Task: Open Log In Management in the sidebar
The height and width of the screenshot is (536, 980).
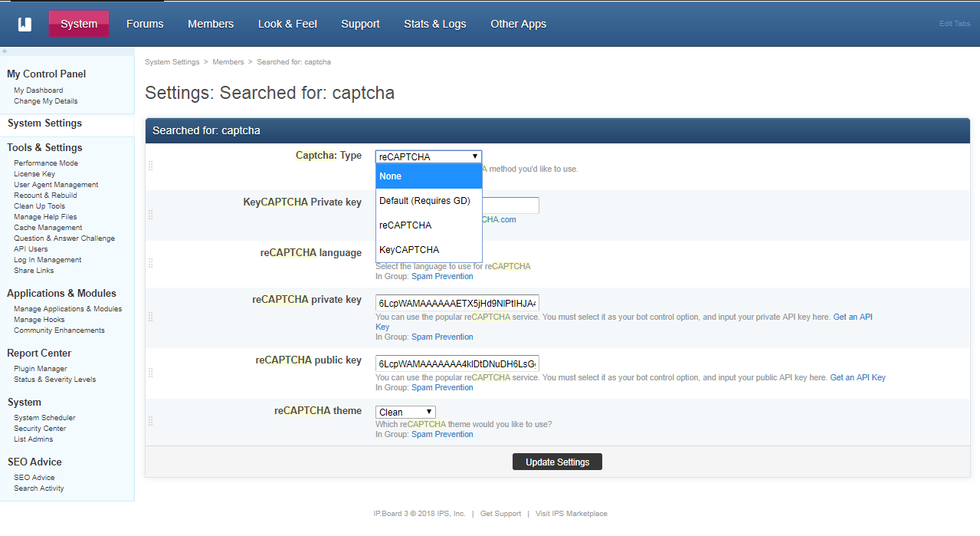Action: point(48,260)
